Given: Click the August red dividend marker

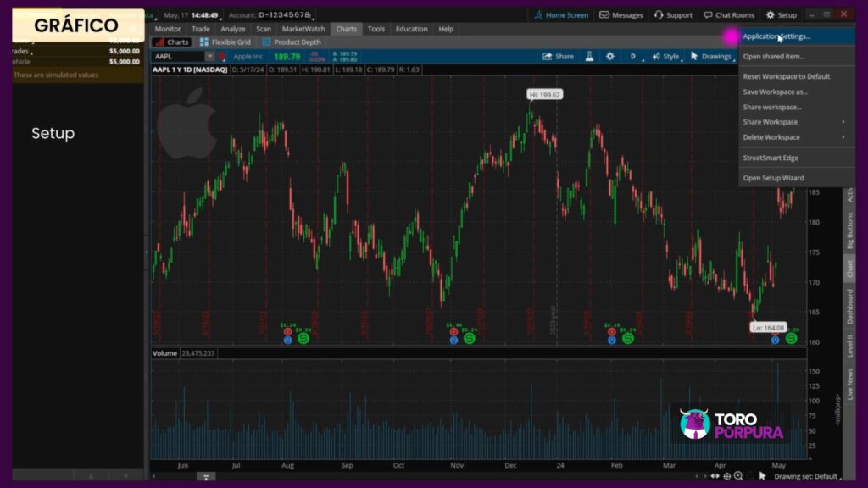Looking at the screenshot, I should pos(287,332).
